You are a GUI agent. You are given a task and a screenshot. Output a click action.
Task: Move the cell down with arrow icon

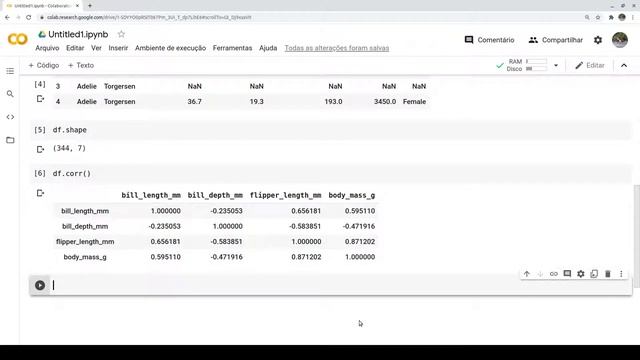tap(540, 274)
